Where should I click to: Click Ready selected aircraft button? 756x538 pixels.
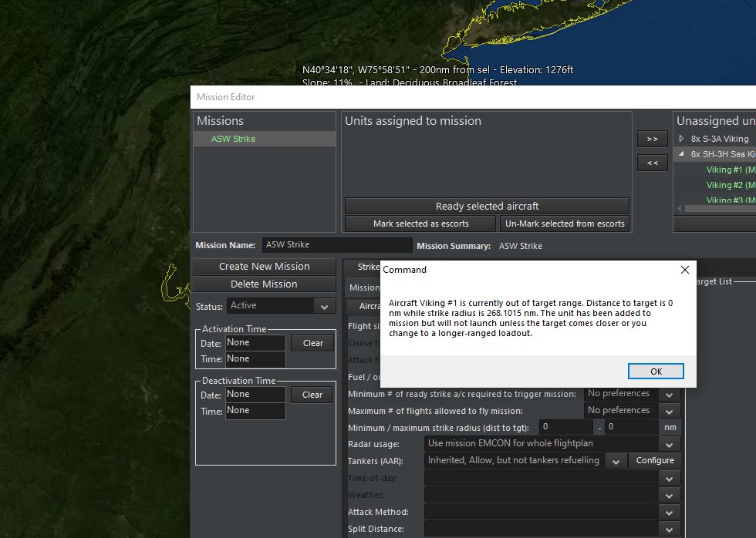click(x=487, y=206)
